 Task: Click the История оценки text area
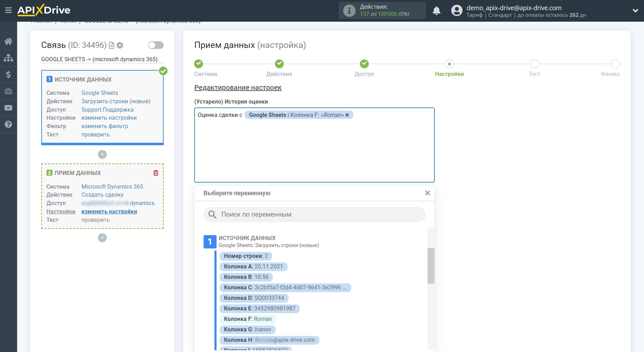(x=314, y=145)
